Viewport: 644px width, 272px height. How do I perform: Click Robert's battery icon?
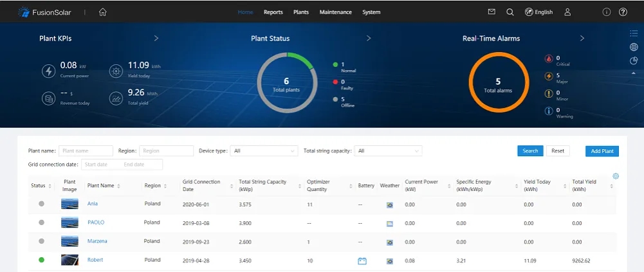(x=362, y=261)
